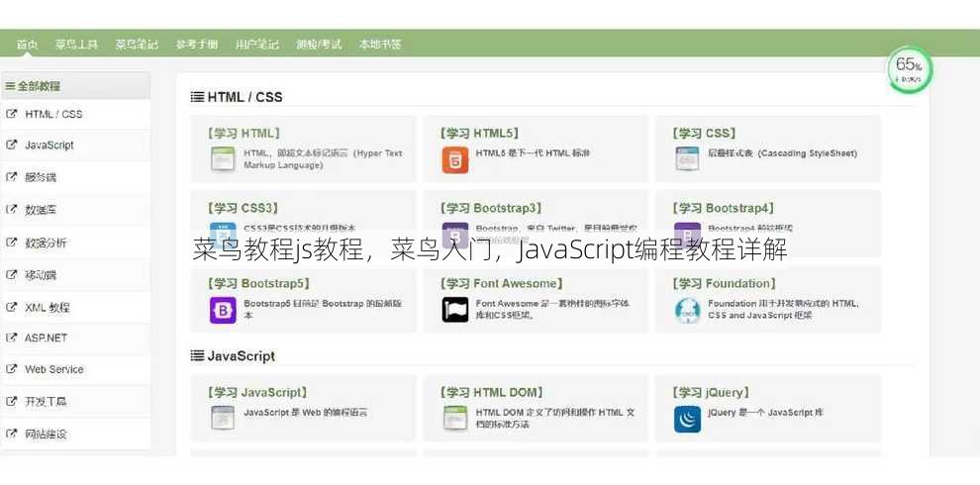Open the 【学习 Foundation】 link
Screen dimensions: 980x485
[725, 284]
